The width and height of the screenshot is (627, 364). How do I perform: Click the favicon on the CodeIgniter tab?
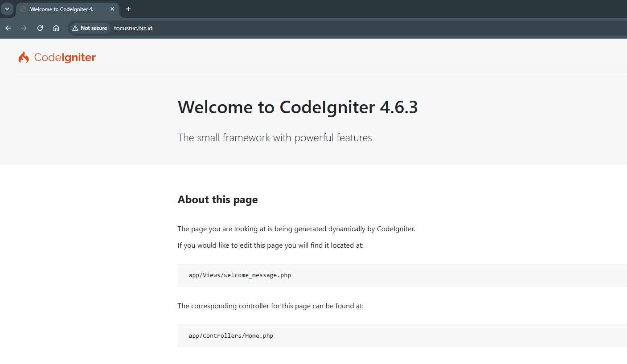point(23,9)
